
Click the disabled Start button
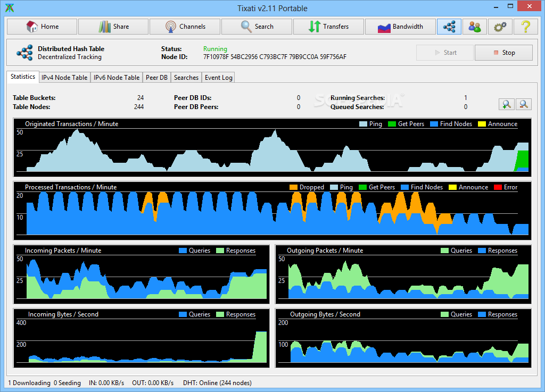445,53
